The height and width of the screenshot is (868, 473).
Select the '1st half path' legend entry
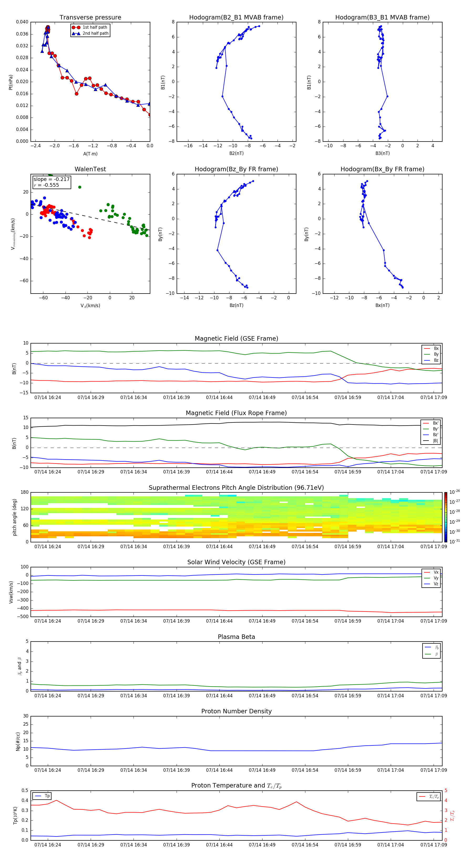pyautogui.click(x=90, y=27)
